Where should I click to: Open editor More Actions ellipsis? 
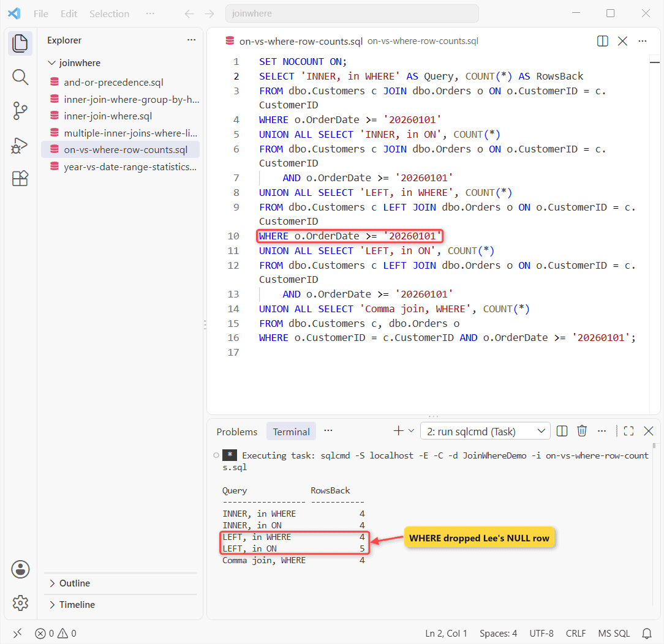[x=643, y=41]
